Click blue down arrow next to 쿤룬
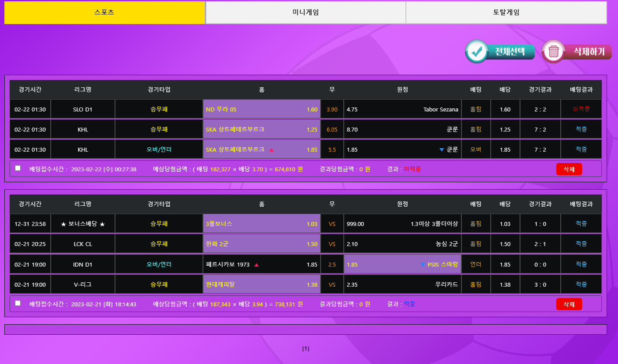Viewport: 618px width, 364px height. (442, 150)
